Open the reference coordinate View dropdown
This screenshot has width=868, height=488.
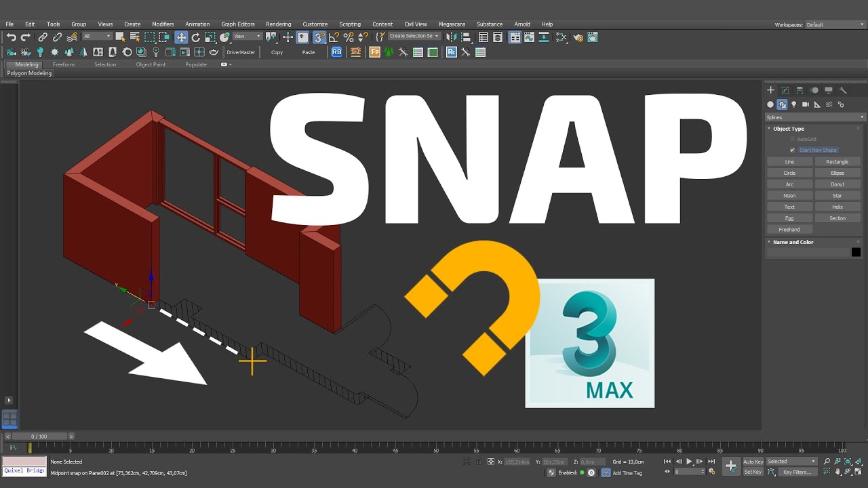point(247,37)
